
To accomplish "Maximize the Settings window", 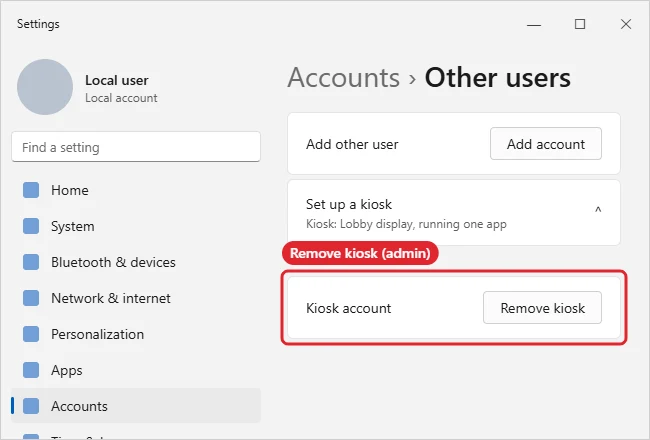I will pyautogui.click(x=580, y=24).
